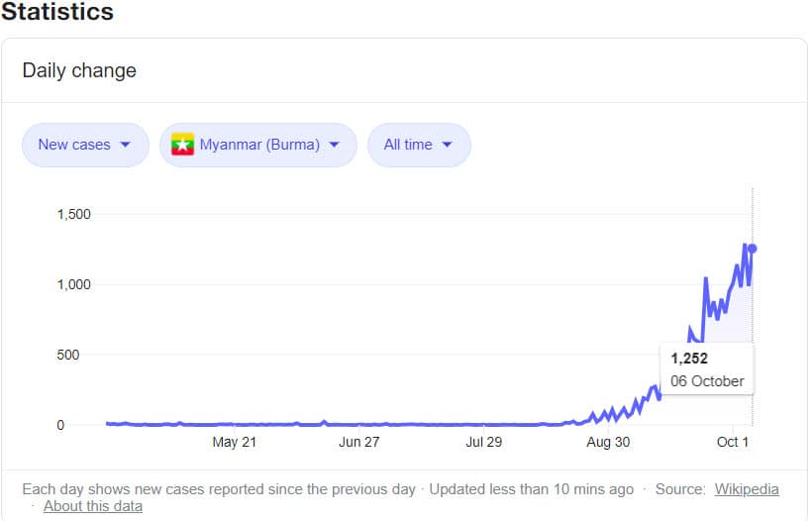This screenshot has height=521, width=812.
Task: Click the Jul 29 axis label
Action: click(x=483, y=442)
